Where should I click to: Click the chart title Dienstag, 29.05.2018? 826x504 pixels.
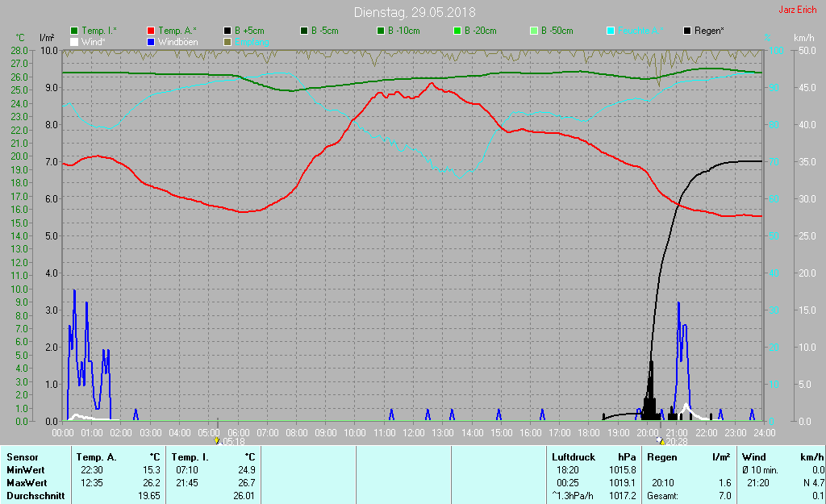coord(415,13)
